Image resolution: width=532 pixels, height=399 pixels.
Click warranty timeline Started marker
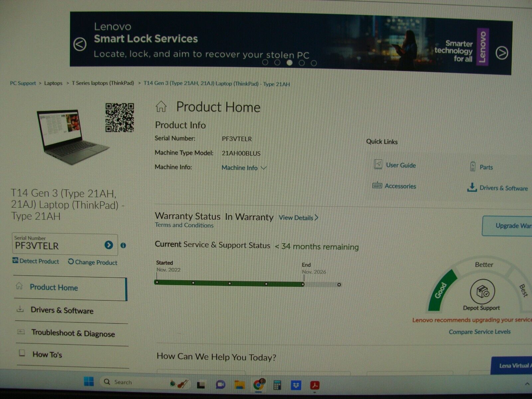pyautogui.click(x=157, y=282)
